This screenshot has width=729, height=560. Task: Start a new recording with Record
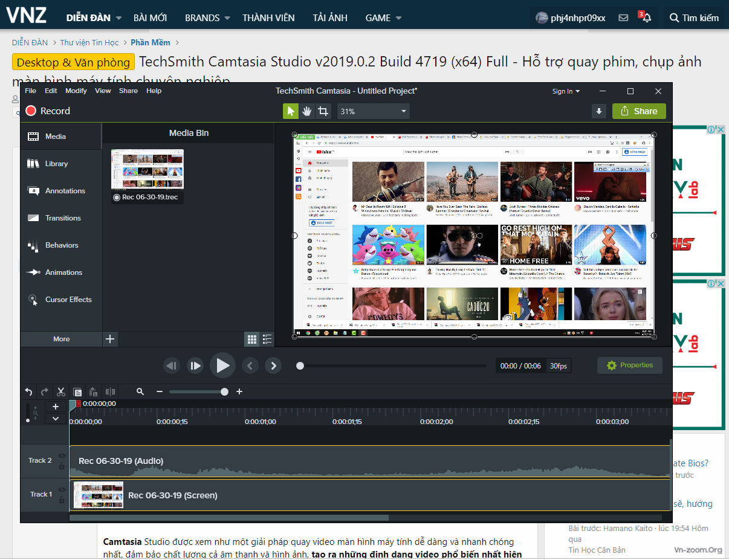tap(48, 111)
